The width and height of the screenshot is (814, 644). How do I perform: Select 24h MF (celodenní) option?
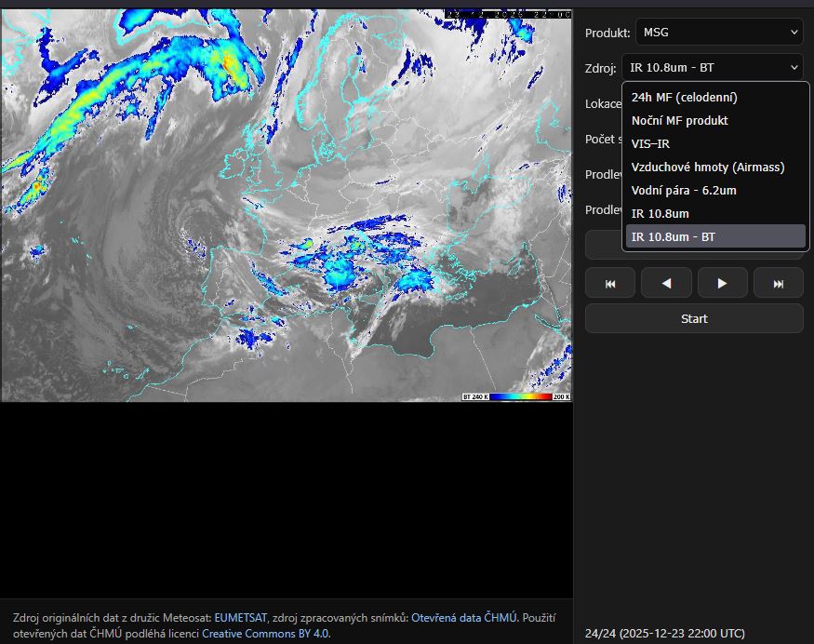(x=684, y=97)
